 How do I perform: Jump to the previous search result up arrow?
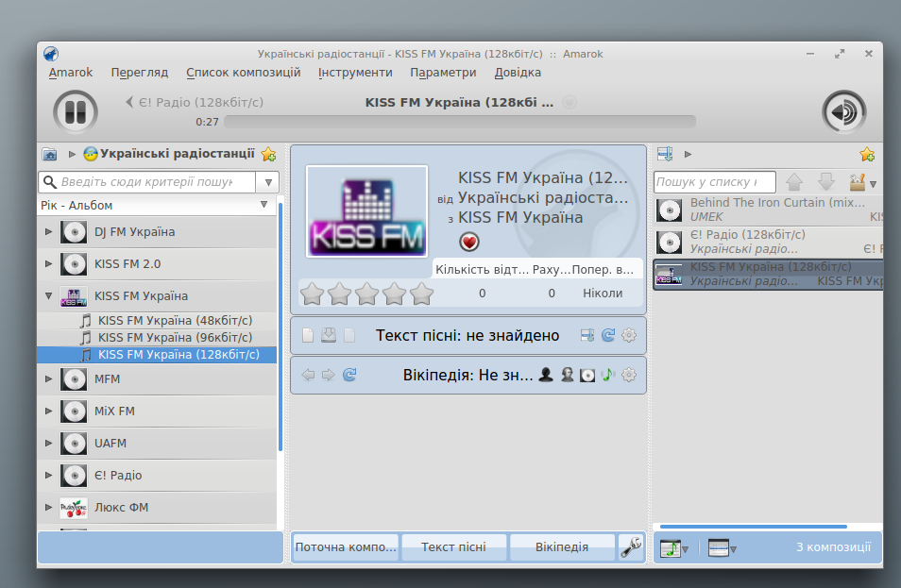(x=794, y=182)
